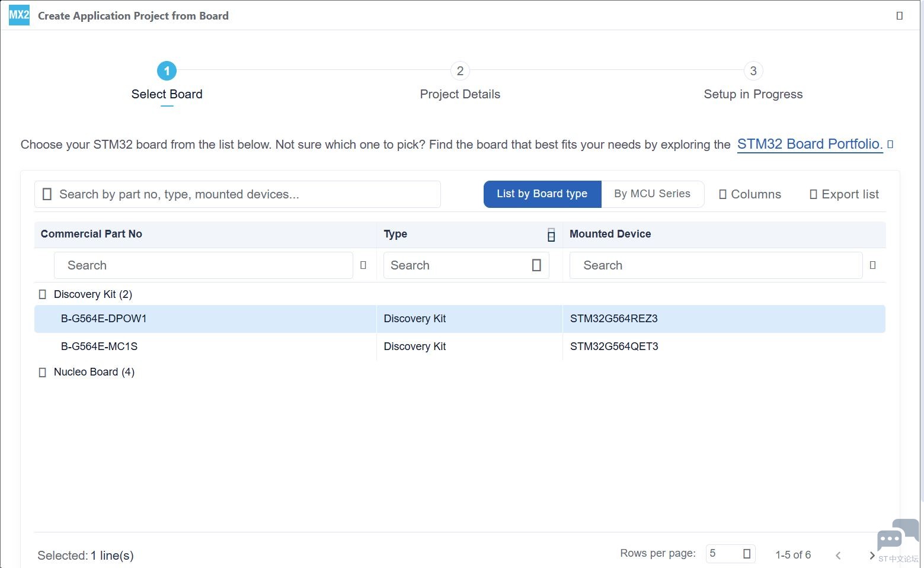The width and height of the screenshot is (924, 568).
Task: Click the Columns settings icon
Action: click(x=722, y=194)
